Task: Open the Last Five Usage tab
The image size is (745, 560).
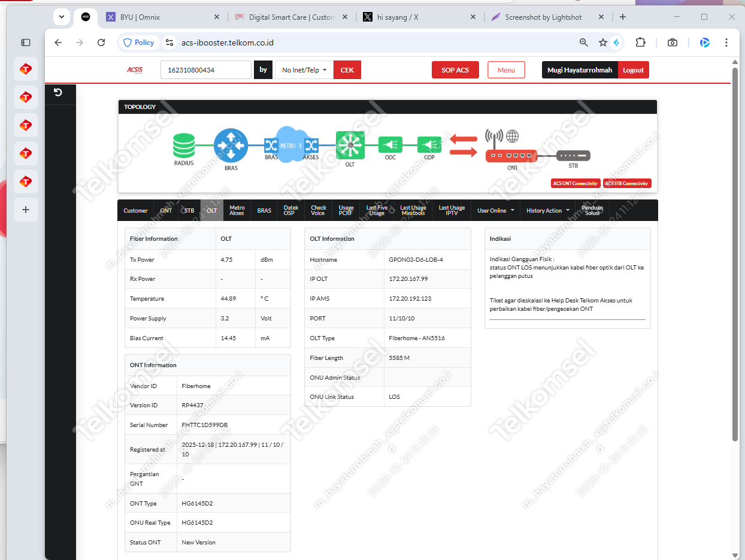Action: (377, 210)
